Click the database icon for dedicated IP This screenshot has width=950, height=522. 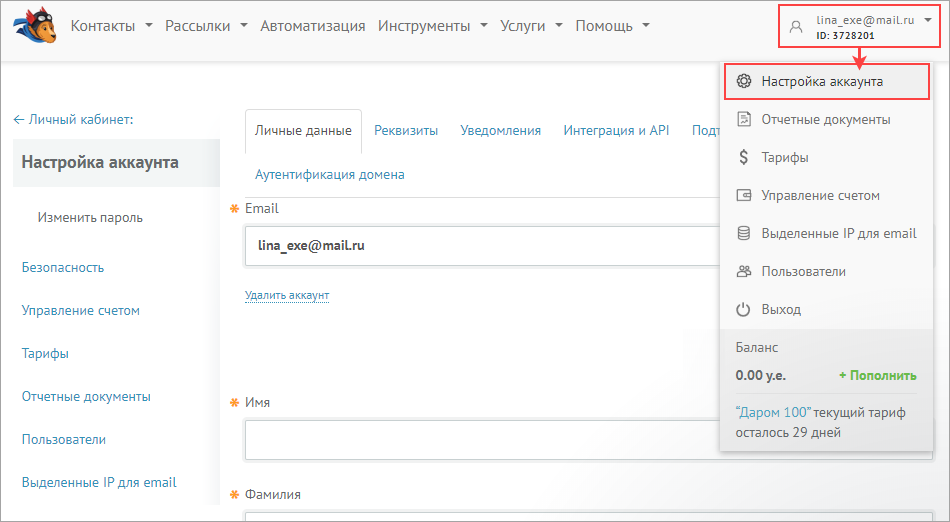tap(743, 233)
